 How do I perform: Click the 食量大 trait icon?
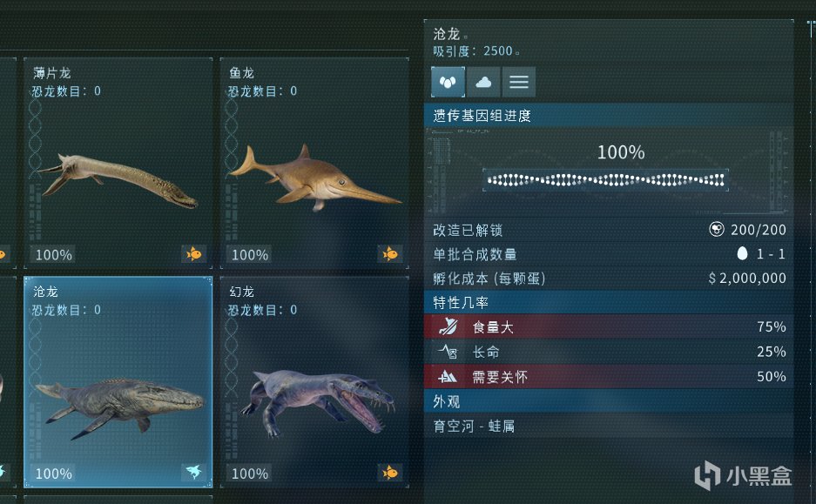click(x=448, y=326)
